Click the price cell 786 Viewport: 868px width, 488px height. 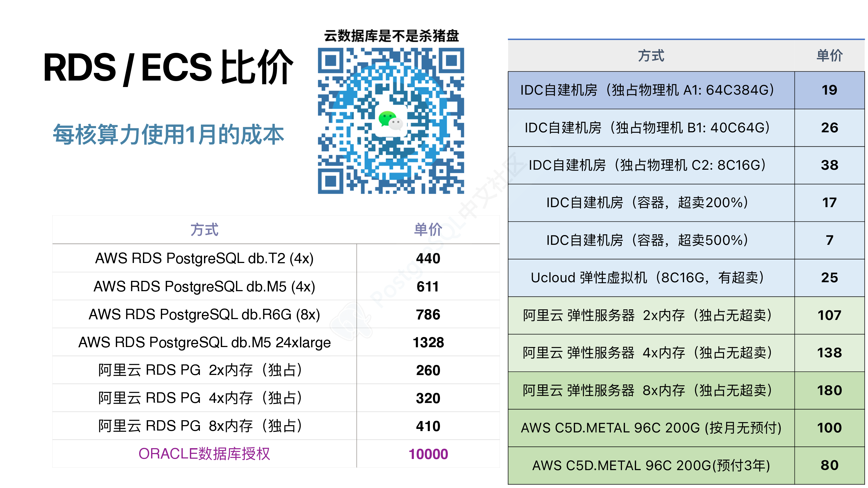pos(428,314)
